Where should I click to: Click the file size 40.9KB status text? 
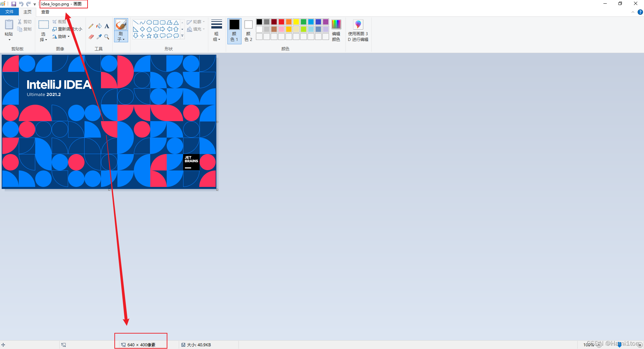[x=199, y=345]
